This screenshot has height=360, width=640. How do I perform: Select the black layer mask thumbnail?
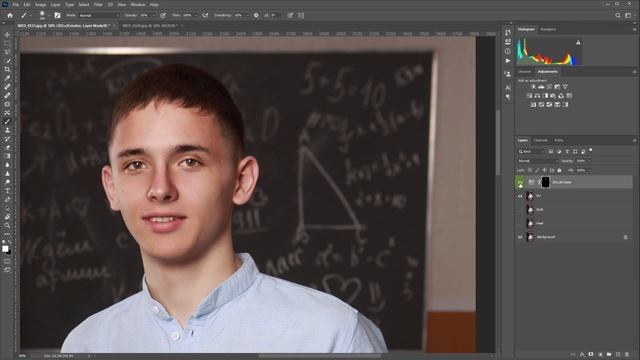pyautogui.click(x=545, y=182)
